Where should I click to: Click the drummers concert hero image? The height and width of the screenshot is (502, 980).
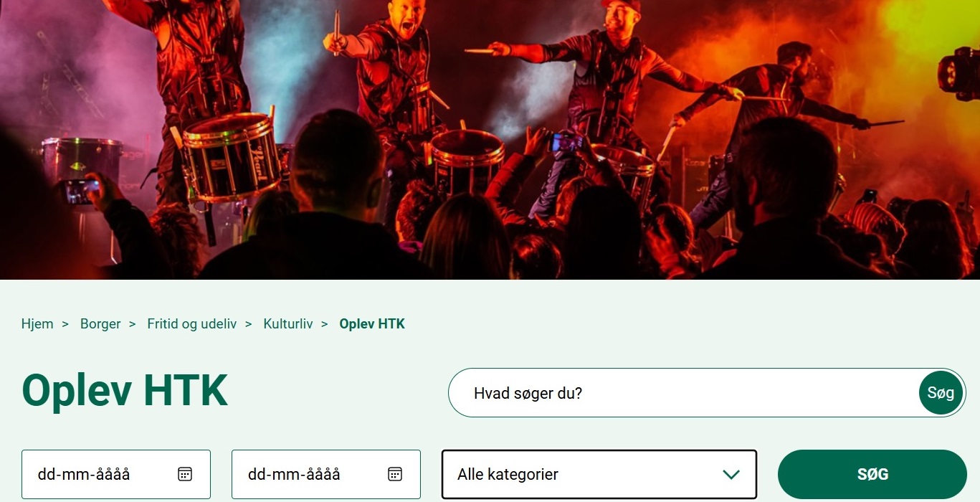pos(490,140)
